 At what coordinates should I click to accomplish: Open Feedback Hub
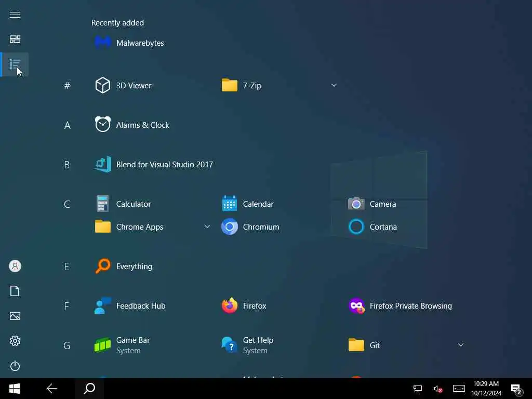pos(130,305)
